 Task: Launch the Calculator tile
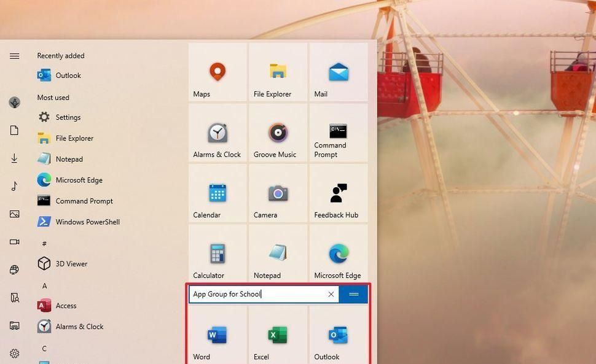(217, 254)
